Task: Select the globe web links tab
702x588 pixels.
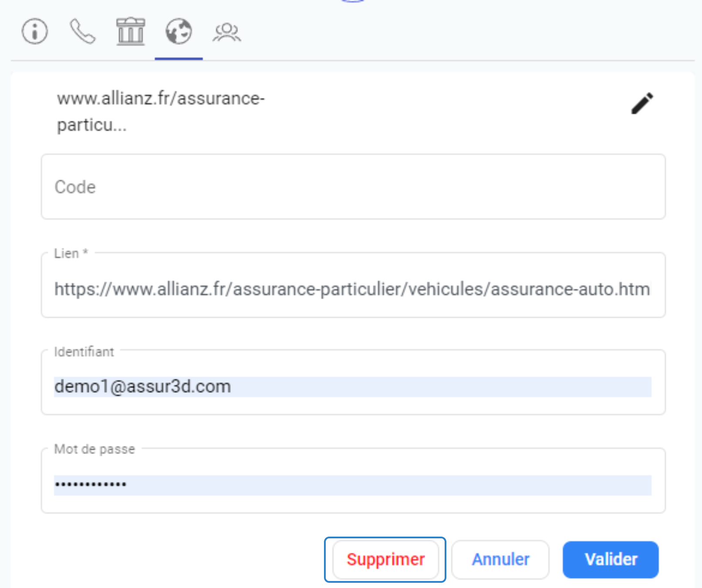Action: (x=179, y=31)
